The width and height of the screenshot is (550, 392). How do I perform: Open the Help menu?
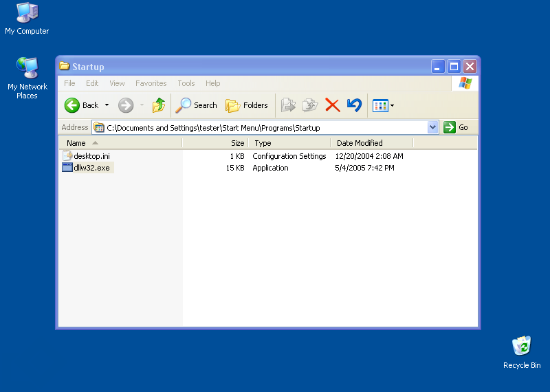coord(213,83)
